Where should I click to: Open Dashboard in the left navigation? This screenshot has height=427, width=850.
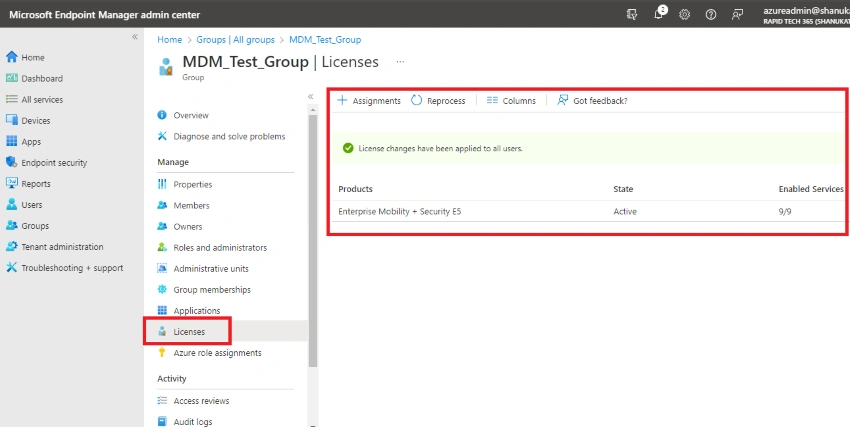click(42, 79)
